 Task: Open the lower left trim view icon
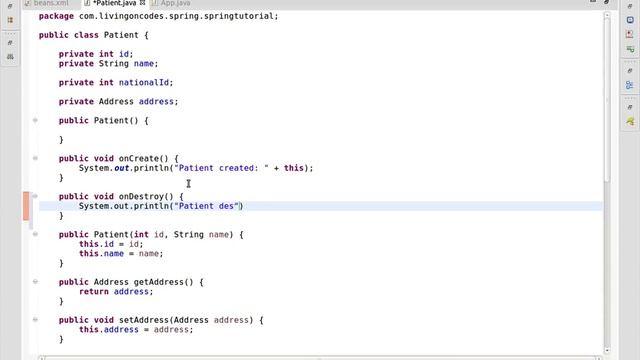click(10, 57)
